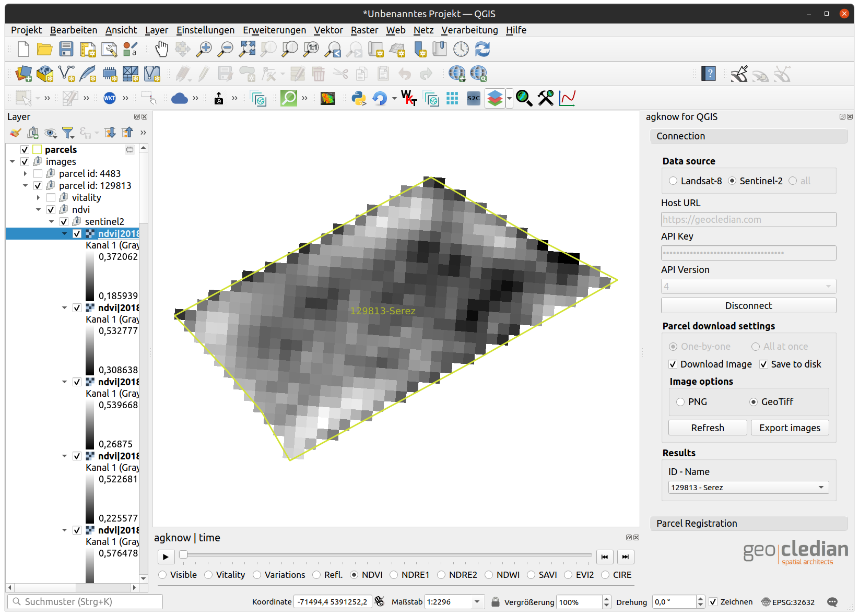
Task: Click the Help question mark icon
Action: [709, 74]
